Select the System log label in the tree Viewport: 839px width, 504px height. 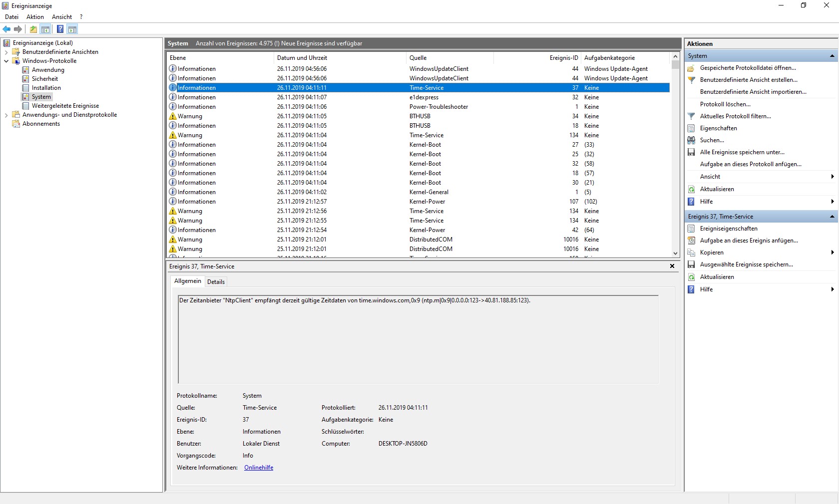tap(41, 97)
